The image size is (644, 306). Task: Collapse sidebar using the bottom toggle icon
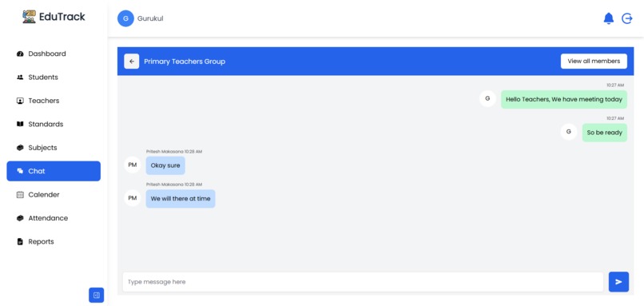click(x=97, y=295)
